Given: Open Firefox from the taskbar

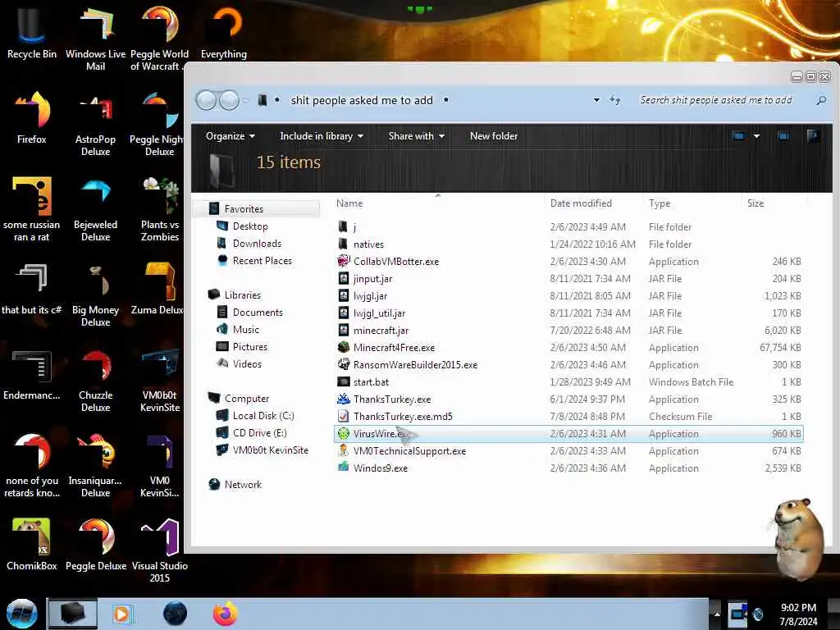Looking at the screenshot, I should click(x=225, y=614).
